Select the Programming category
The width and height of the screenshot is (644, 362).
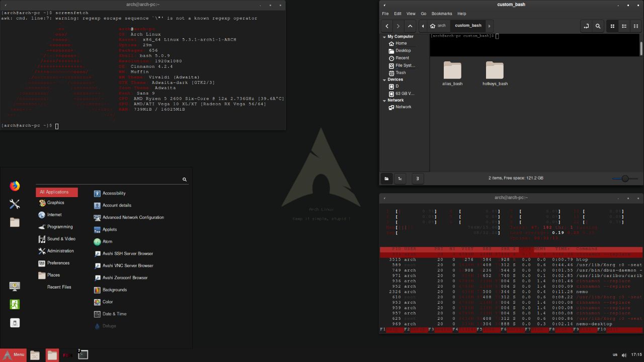(x=55, y=227)
